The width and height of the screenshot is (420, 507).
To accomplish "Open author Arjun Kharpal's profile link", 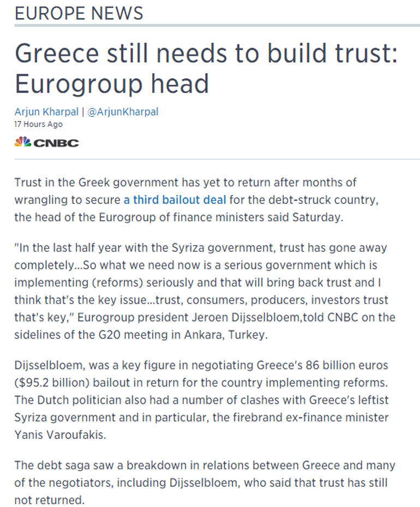I will coord(46,112).
